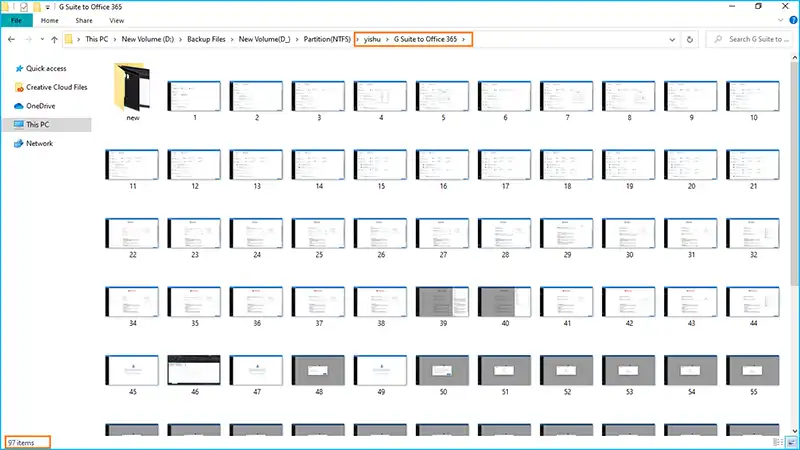Click the OneDrive cloud icon

19,106
